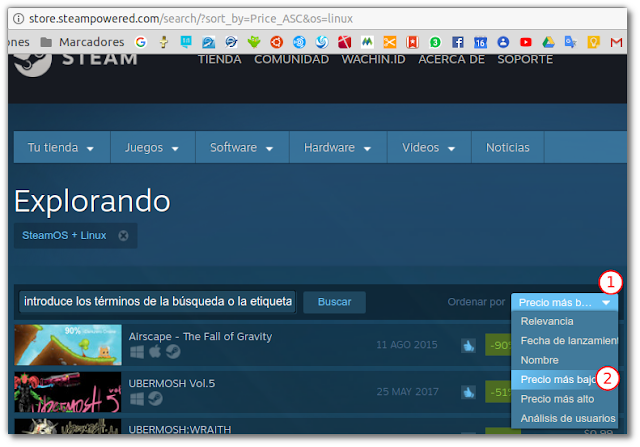Open the blue contacts person bookmark
The width and height of the screenshot is (640, 447).
(x=503, y=42)
